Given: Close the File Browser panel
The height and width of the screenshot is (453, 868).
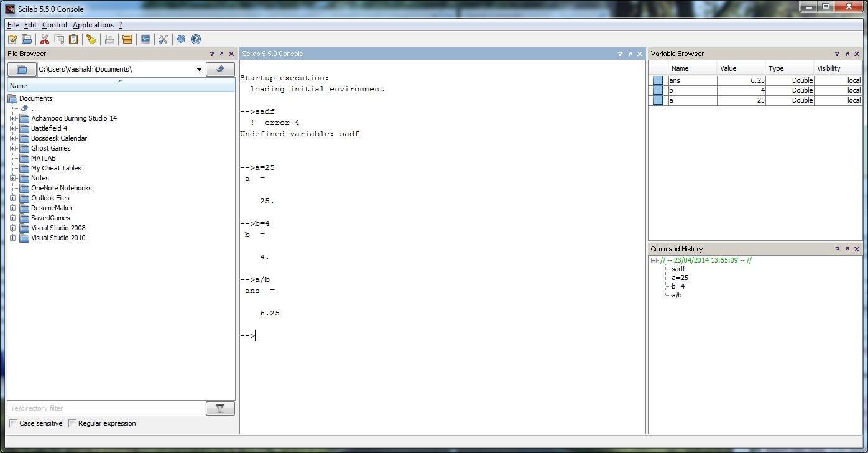Looking at the screenshot, I should point(231,54).
